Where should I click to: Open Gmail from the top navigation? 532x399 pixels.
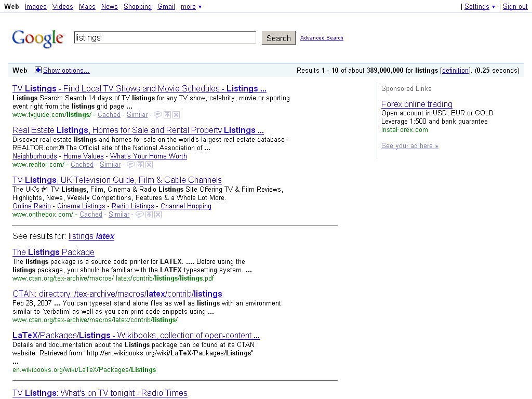point(166,6)
